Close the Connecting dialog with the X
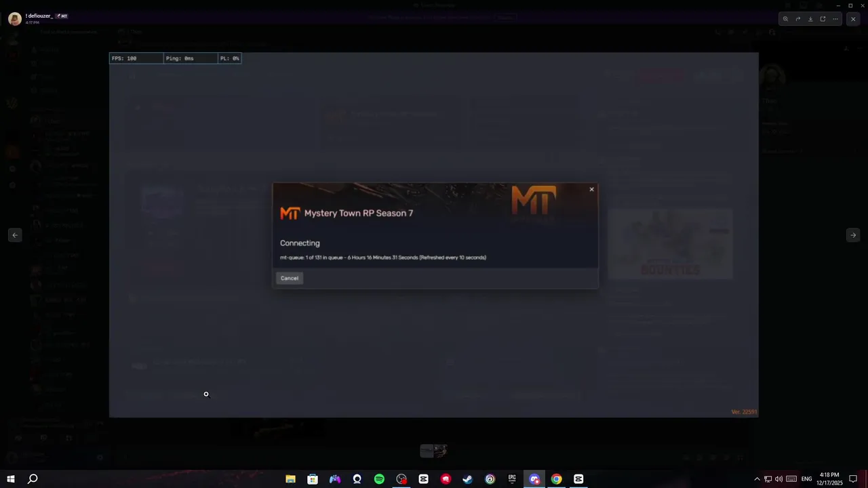Image resolution: width=868 pixels, height=488 pixels. click(x=591, y=190)
